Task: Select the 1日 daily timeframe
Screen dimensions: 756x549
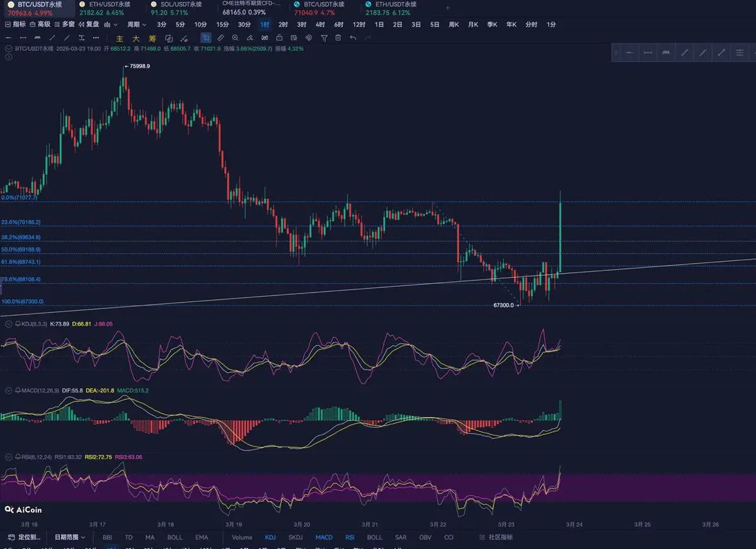Action: click(379, 25)
